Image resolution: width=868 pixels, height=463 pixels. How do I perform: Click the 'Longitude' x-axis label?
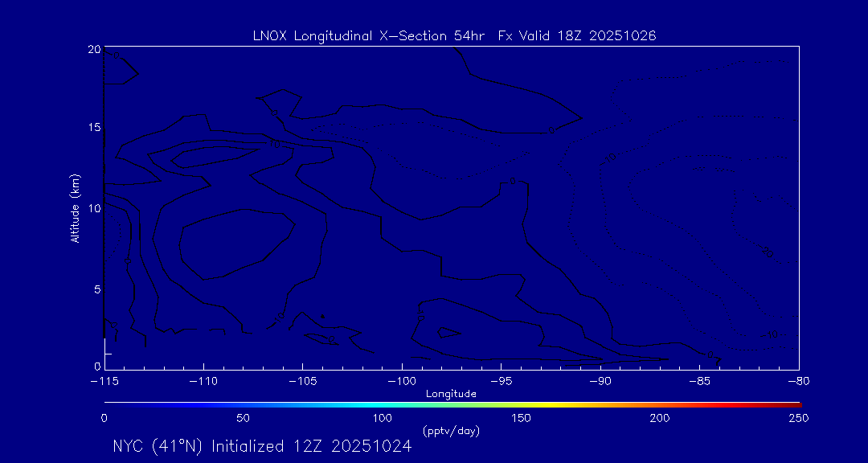451,394
